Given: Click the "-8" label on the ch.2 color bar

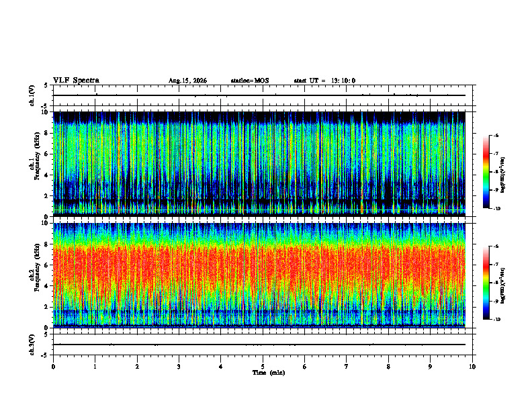Looking at the screenshot, I should (496, 283).
